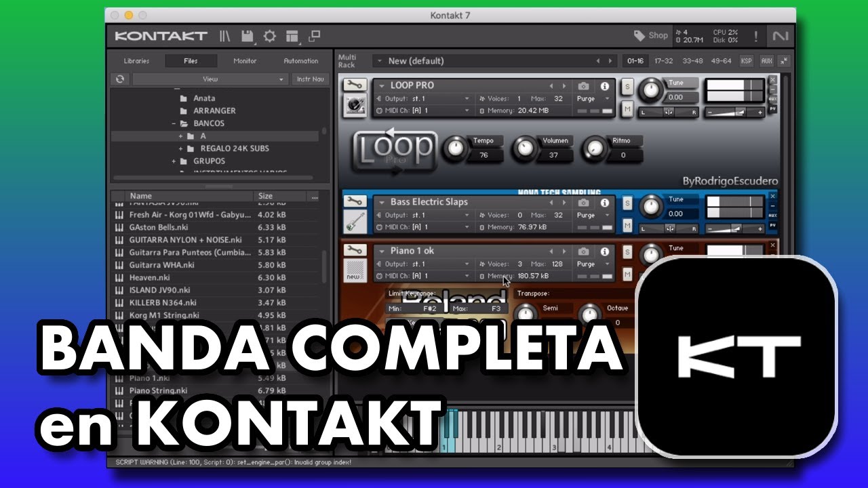Open LOOP PRO wrench edit mode
868x488 pixels.
[x=354, y=85]
